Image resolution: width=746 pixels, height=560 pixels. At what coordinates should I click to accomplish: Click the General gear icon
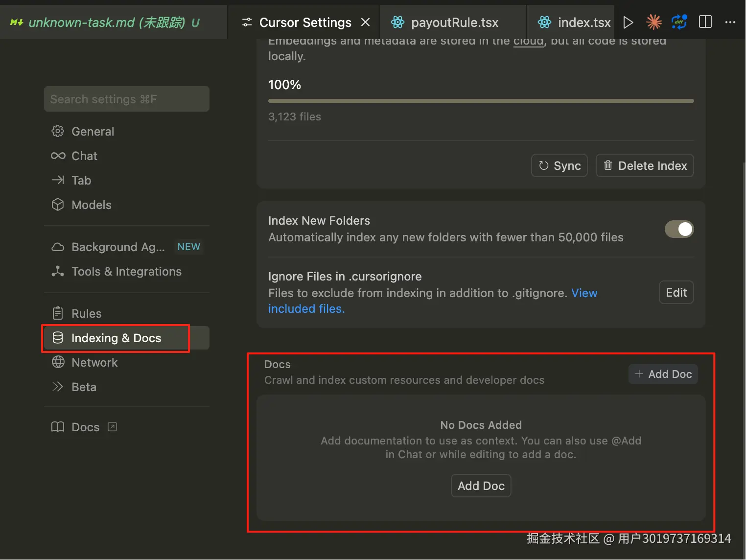58,131
